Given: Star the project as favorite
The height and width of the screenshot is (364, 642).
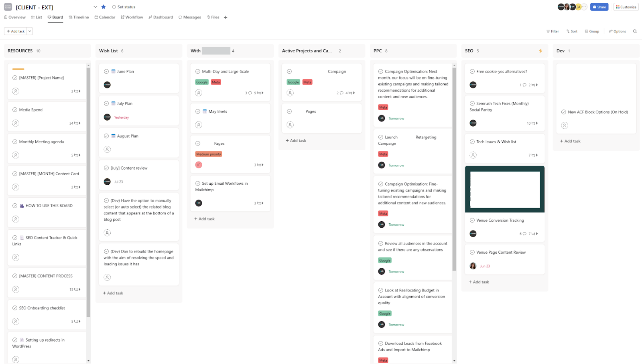Looking at the screenshot, I should (x=104, y=7).
